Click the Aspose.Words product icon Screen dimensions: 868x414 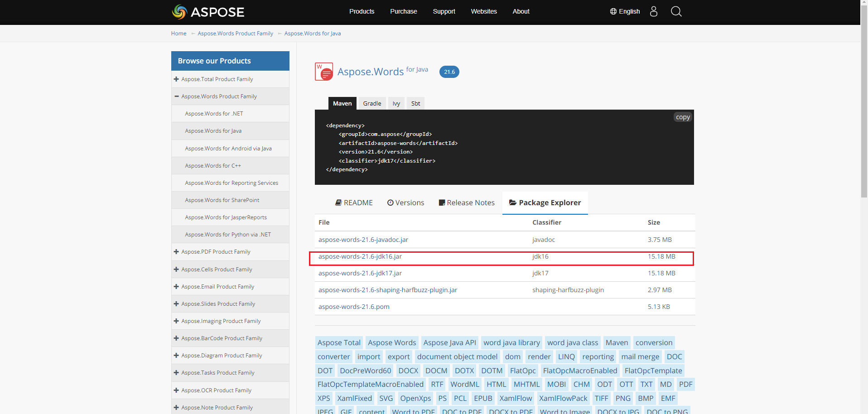324,72
